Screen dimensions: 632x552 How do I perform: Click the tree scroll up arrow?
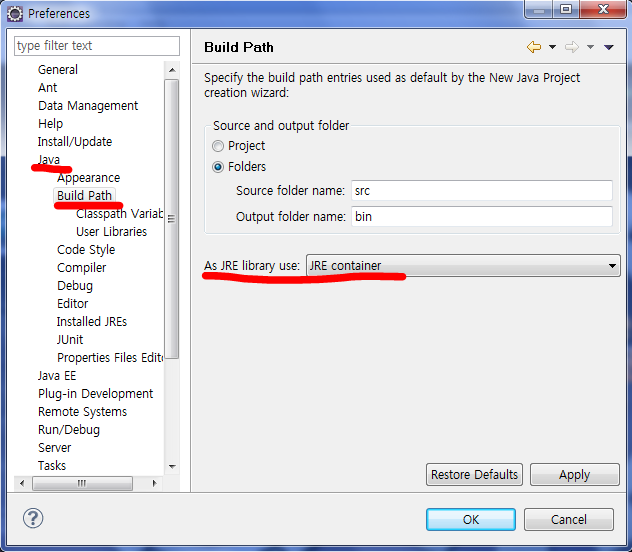(172, 70)
